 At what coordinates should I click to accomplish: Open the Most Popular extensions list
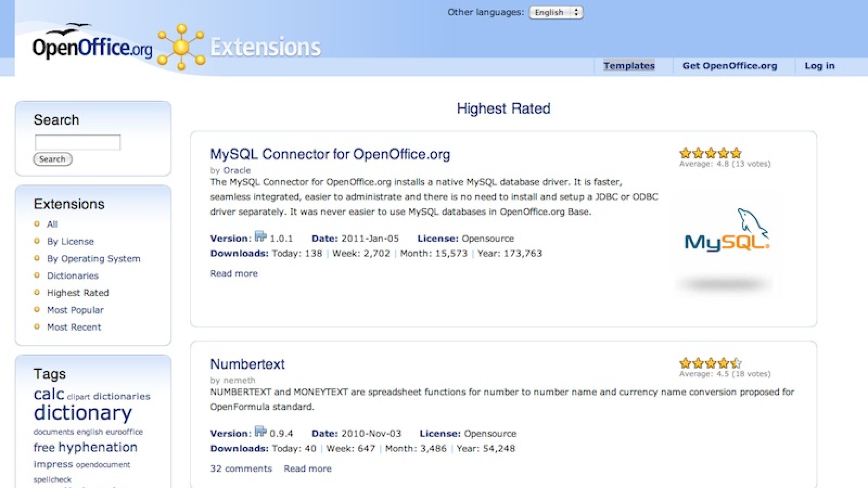tap(75, 310)
